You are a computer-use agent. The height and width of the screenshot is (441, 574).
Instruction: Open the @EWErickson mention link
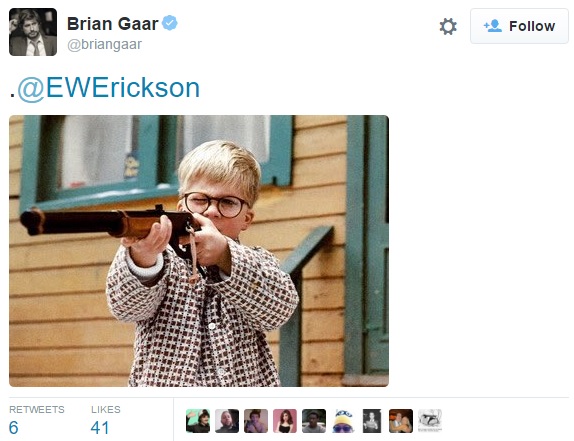pos(109,88)
